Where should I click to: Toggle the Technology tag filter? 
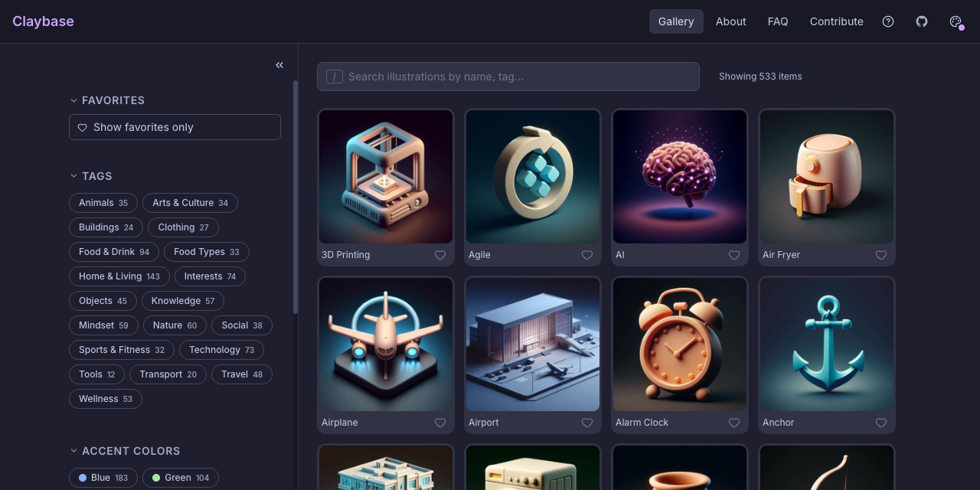pyautogui.click(x=221, y=350)
